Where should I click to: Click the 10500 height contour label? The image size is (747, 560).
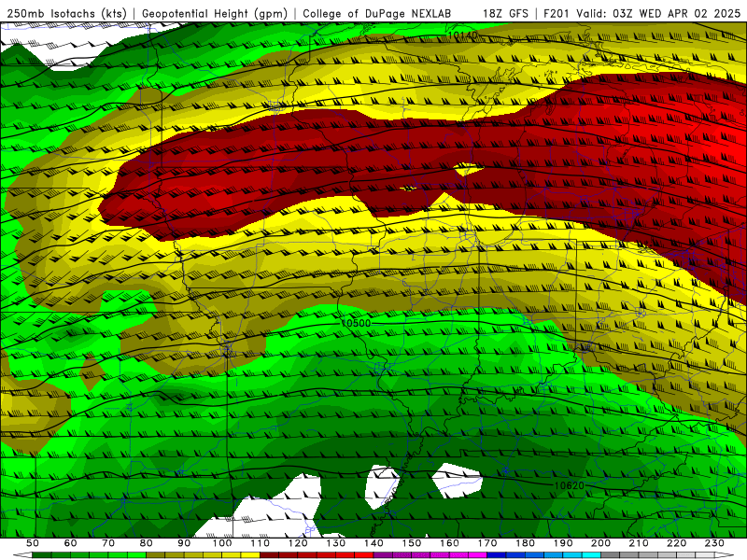[356, 323]
